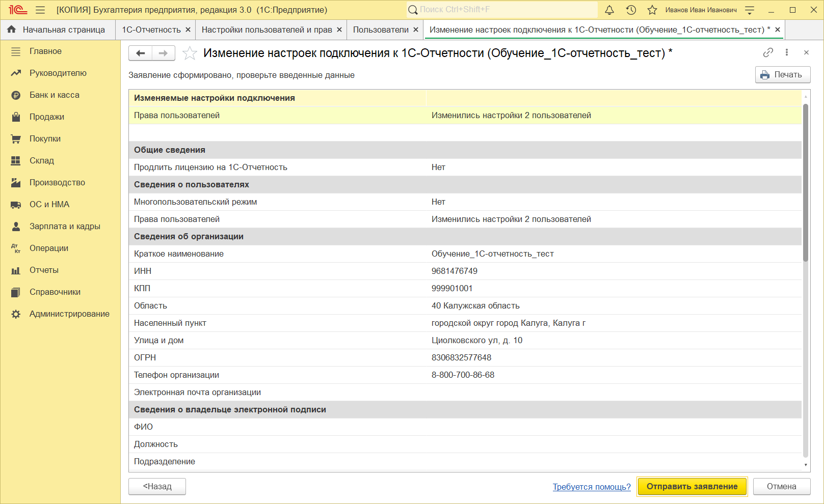The height and width of the screenshot is (504, 824).
Task: Open history clock icon
Action: (x=631, y=10)
